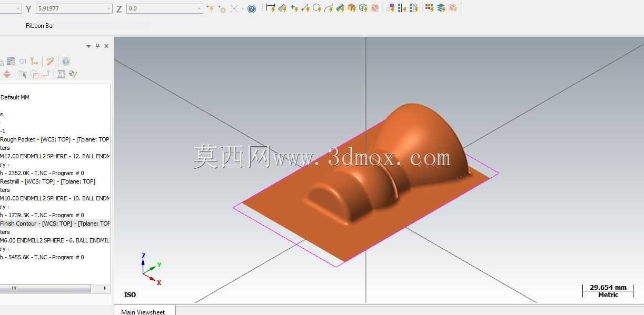Screen dimensions: 644x315
Task: Click the wavy toolpath with cursor icon
Action: point(23,74)
